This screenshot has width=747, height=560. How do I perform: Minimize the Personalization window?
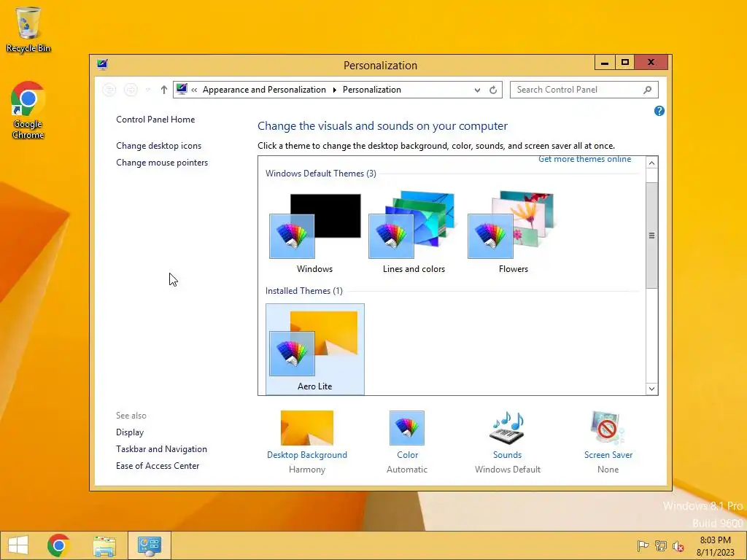click(x=605, y=63)
